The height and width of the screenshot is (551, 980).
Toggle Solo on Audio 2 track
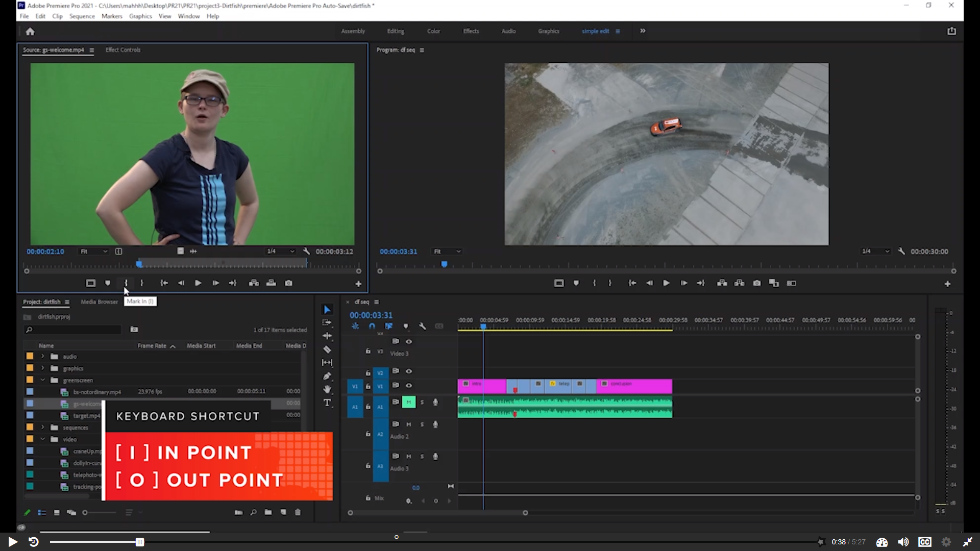click(x=422, y=424)
